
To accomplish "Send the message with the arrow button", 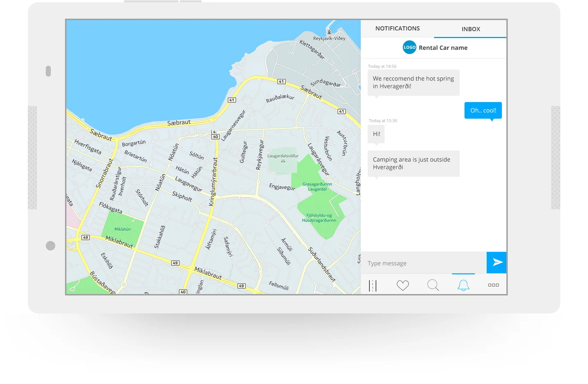I will pyautogui.click(x=497, y=262).
